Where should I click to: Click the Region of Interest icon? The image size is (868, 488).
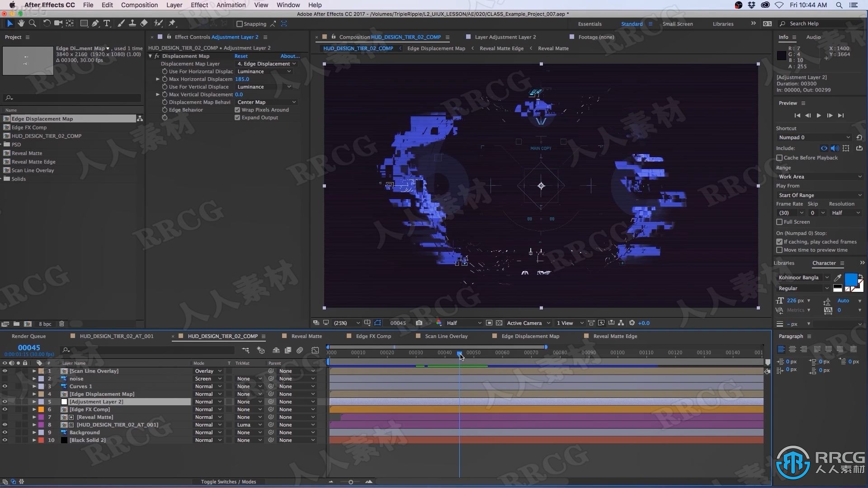click(378, 323)
